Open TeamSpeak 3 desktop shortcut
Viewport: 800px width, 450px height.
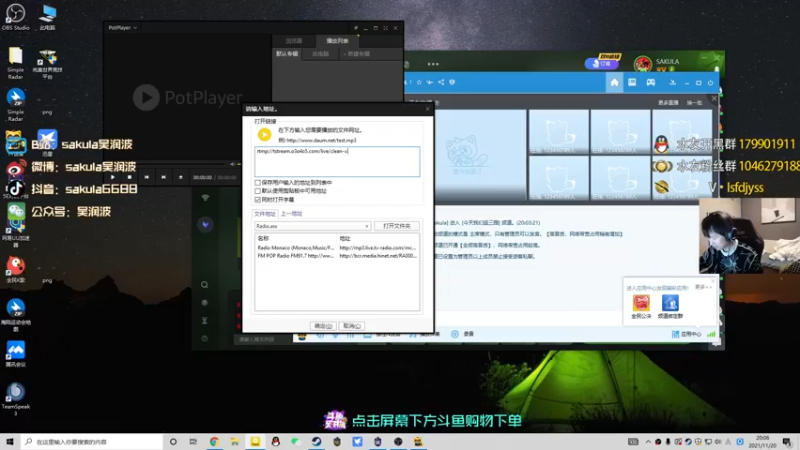[x=15, y=399]
